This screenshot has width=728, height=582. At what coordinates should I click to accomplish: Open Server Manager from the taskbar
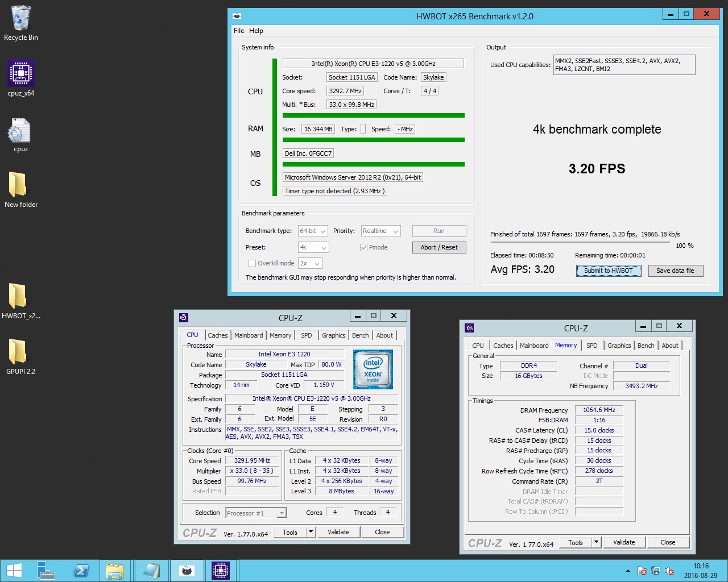click(45, 571)
